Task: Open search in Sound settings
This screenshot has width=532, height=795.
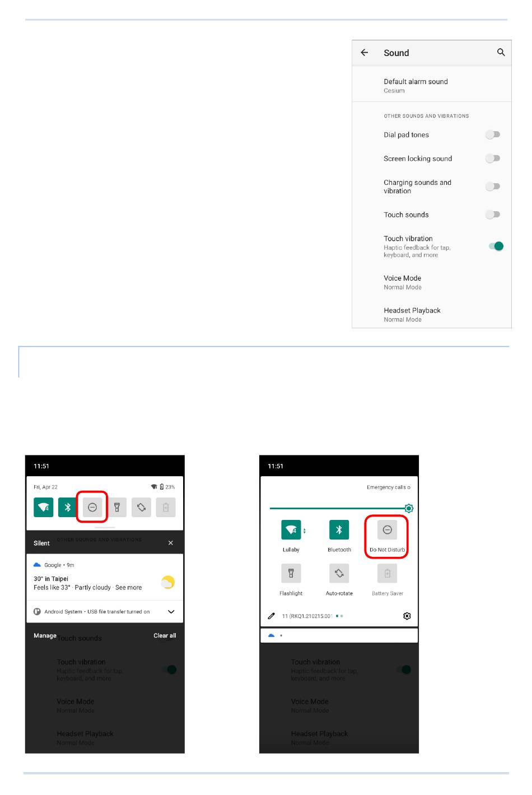Action: (501, 52)
